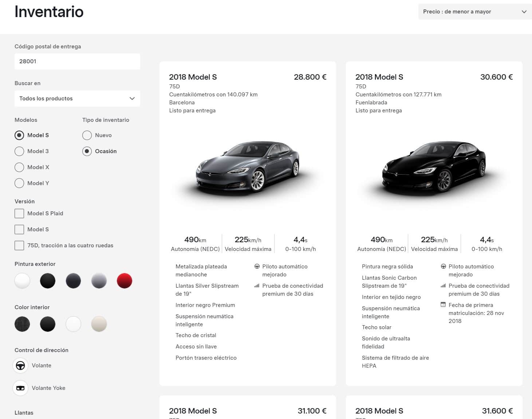Click autopilot icon in 28.800 € car card
532x419 pixels.
tap(257, 267)
